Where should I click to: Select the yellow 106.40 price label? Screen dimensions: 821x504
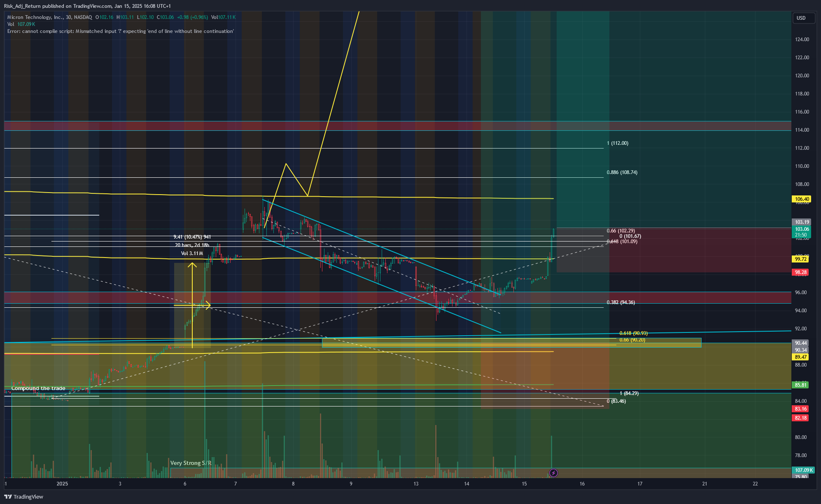pos(802,199)
